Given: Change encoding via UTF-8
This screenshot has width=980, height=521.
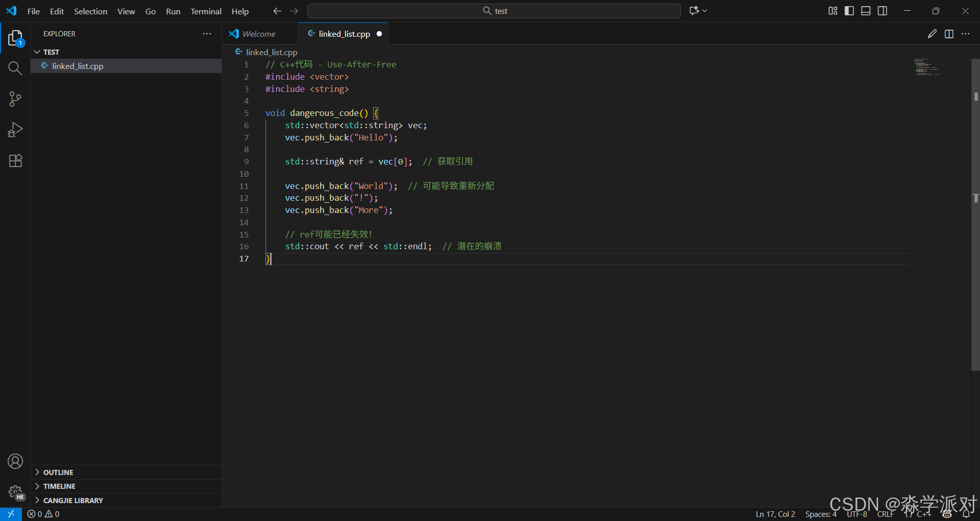Looking at the screenshot, I should click(857, 514).
